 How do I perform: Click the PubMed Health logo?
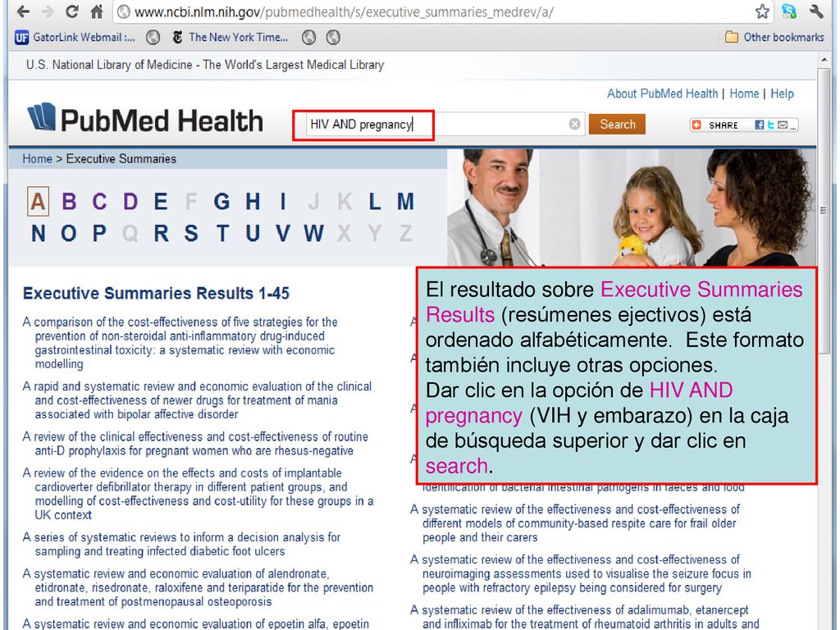(x=145, y=118)
